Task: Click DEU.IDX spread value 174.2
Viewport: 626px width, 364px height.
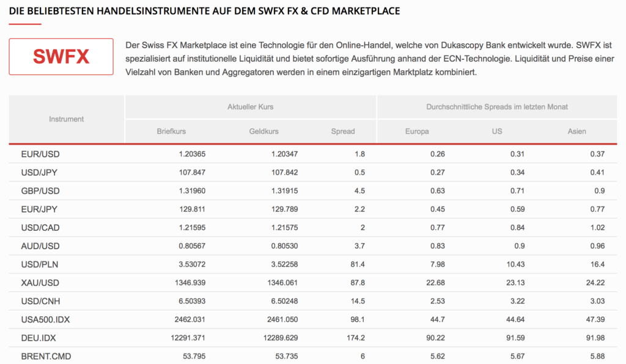Action: point(356,337)
